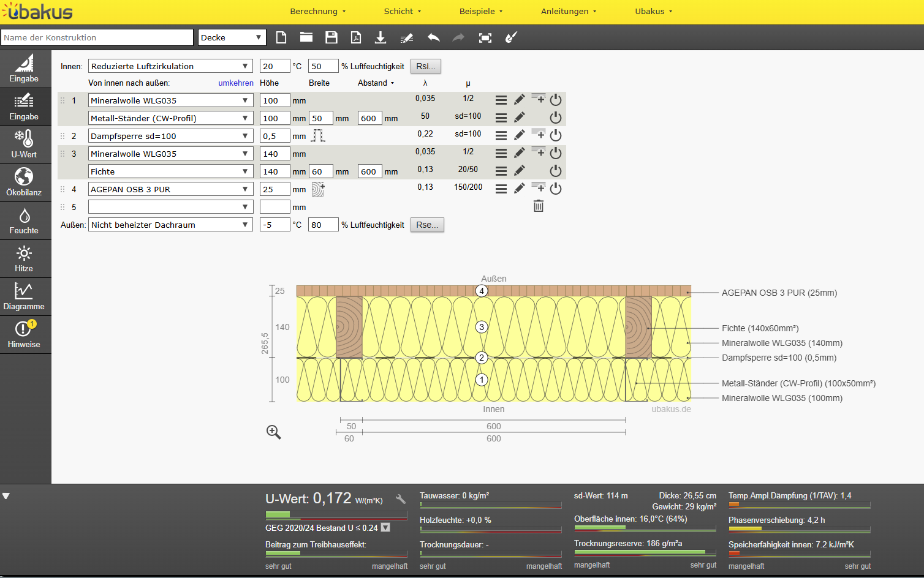Open the Ökobilanz globe sidebar panel

click(x=25, y=182)
